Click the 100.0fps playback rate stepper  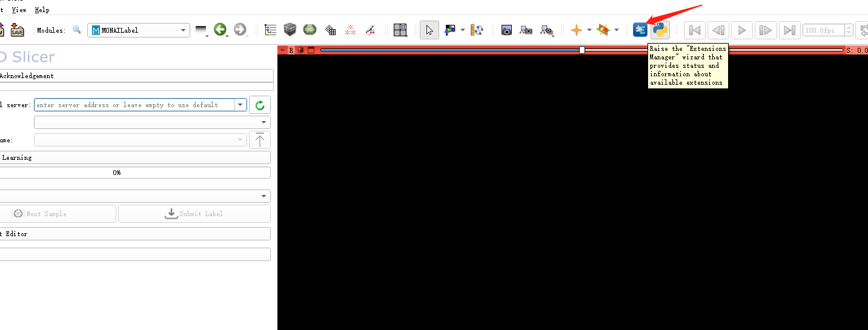pos(849,30)
